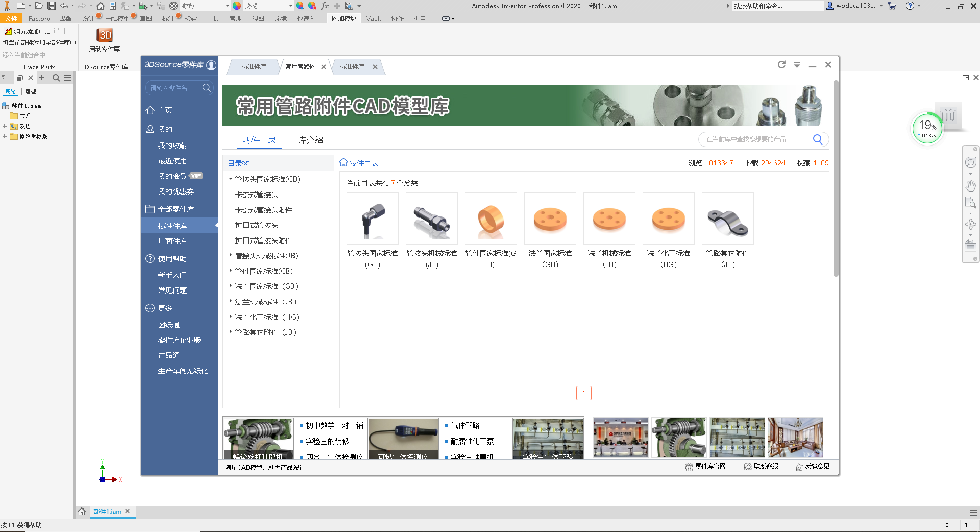Click page number 1 in pagination
The image size is (980, 532).
[584, 393]
